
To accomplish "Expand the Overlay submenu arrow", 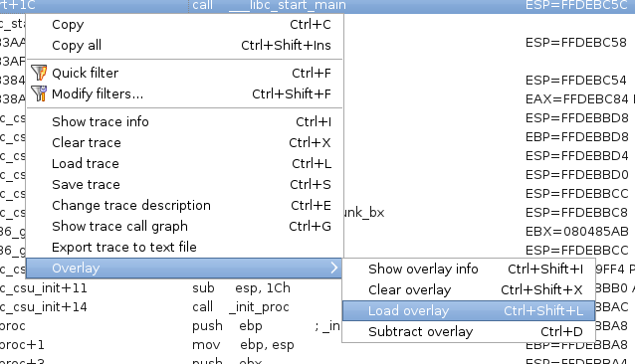I will point(333,268).
